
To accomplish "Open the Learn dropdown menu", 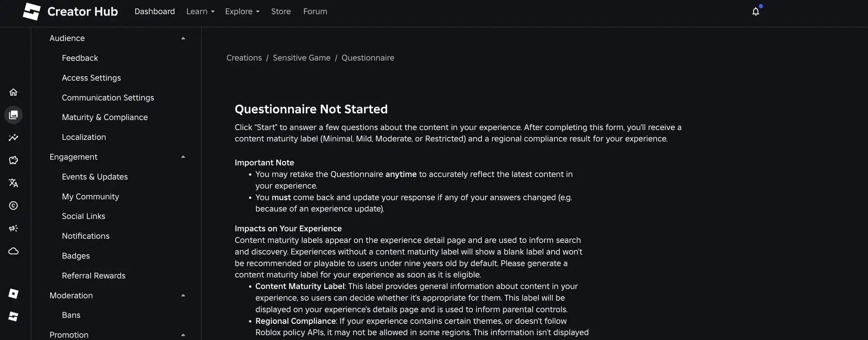I will [200, 11].
